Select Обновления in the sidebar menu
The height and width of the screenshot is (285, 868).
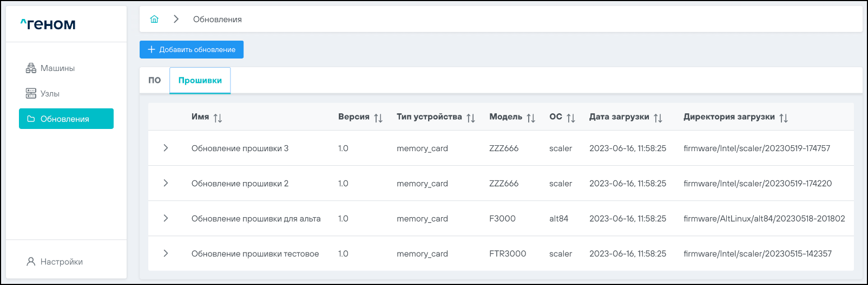click(x=66, y=119)
